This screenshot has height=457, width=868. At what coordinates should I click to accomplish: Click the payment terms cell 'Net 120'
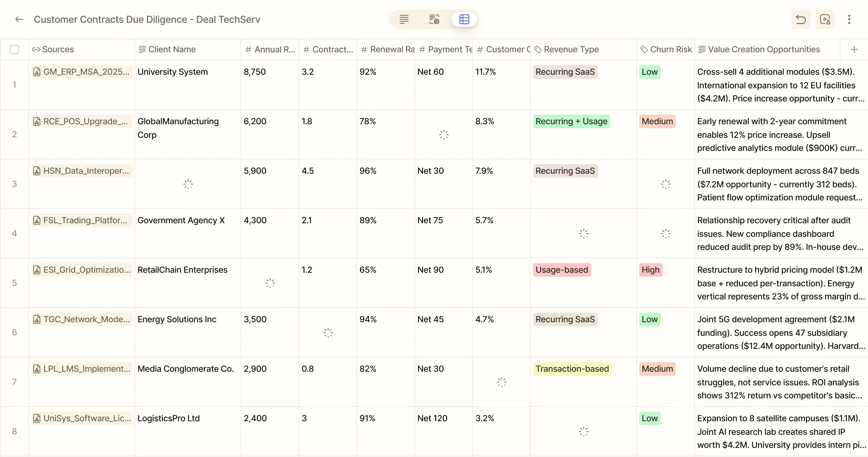tap(444, 431)
